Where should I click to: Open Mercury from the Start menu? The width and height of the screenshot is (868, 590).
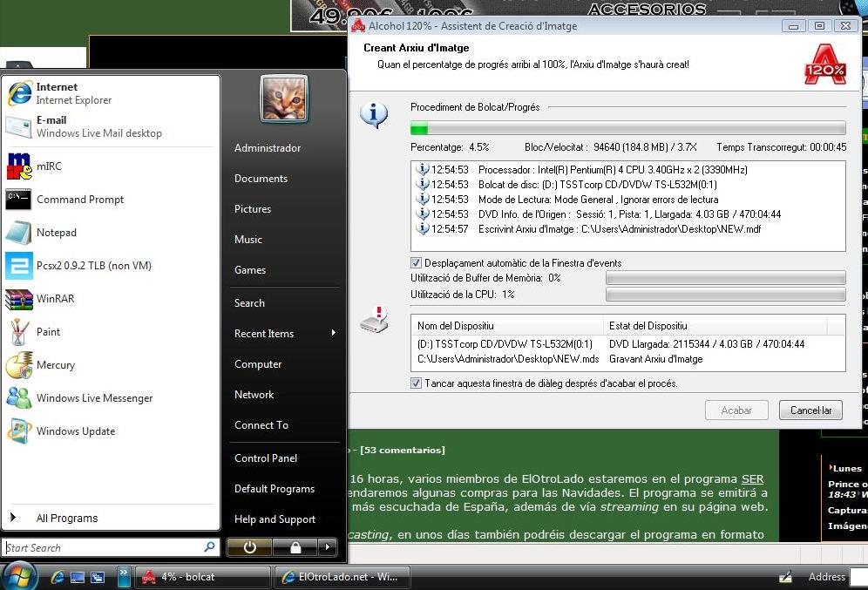(x=111, y=365)
